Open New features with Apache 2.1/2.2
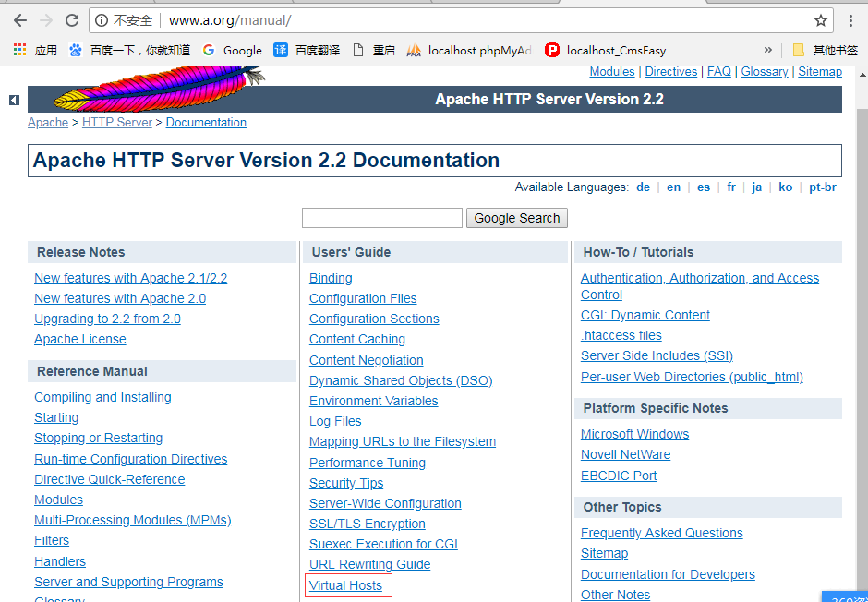Viewport: 868px width, 602px height. click(130, 278)
